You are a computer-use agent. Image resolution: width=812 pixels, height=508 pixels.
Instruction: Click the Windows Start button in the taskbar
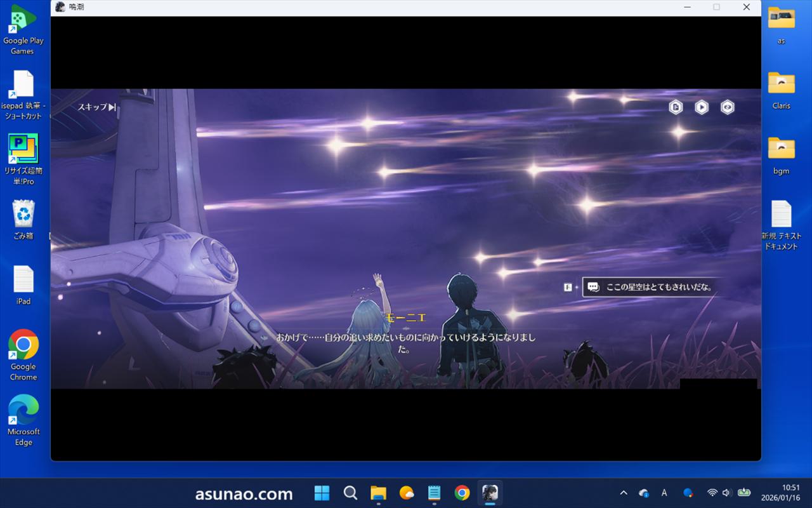click(x=322, y=493)
